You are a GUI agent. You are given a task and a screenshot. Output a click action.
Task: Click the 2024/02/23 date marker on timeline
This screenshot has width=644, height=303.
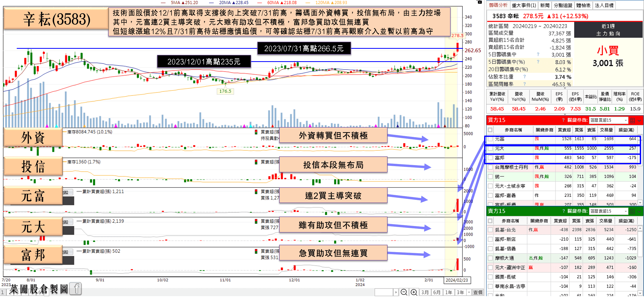pyautogui.click(x=457, y=280)
